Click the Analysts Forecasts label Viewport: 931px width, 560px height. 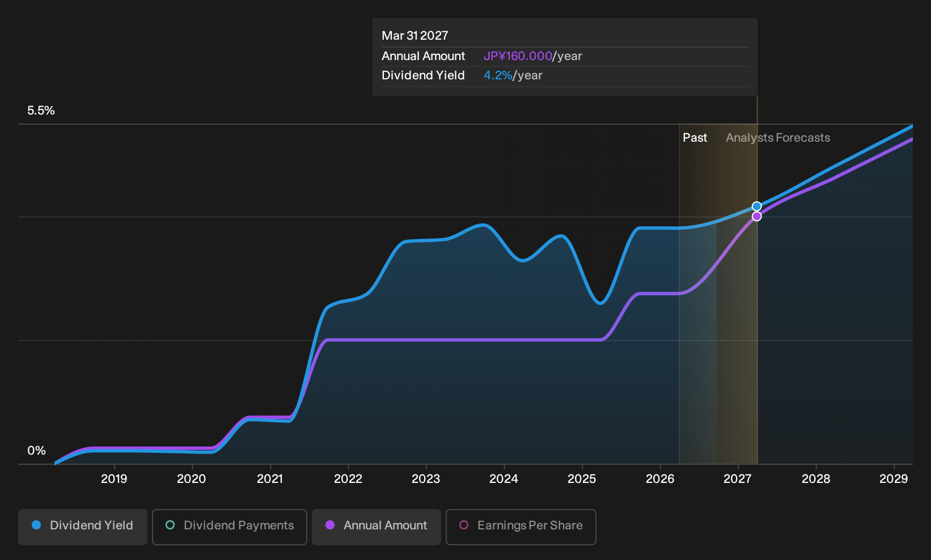point(778,138)
